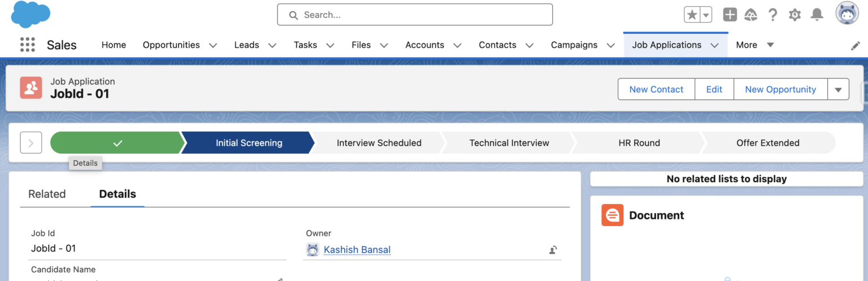This screenshot has width=868, height=281.
Task: Expand the path details chevron toggle
Action: pos(31,143)
